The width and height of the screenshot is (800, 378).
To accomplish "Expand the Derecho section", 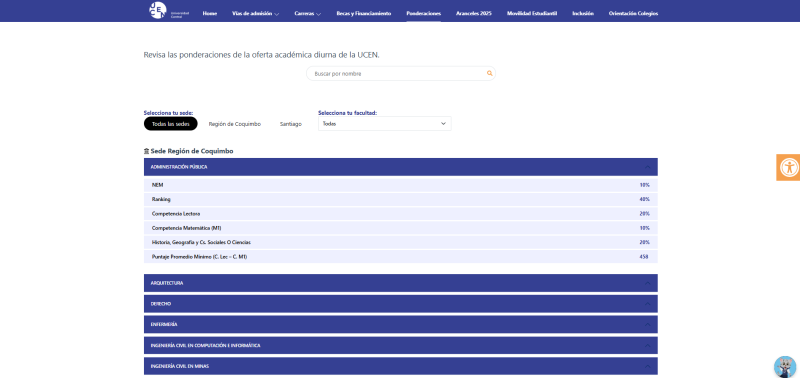I will tap(401, 304).
